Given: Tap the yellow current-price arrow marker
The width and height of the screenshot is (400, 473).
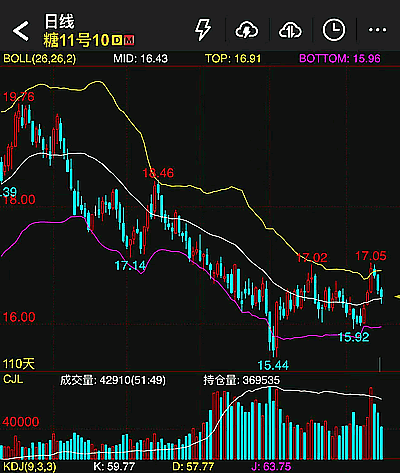Looking at the screenshot, I should (x=397, y=296).
